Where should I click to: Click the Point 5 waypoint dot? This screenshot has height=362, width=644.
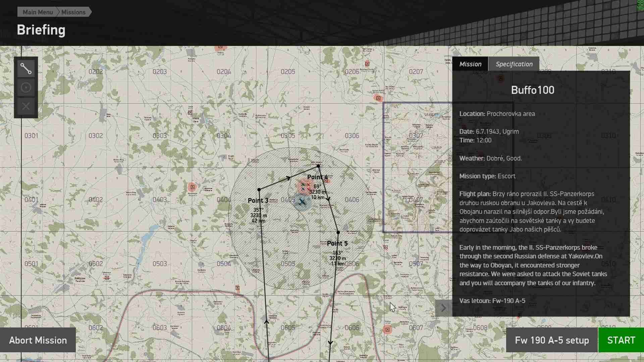point(338,232)
